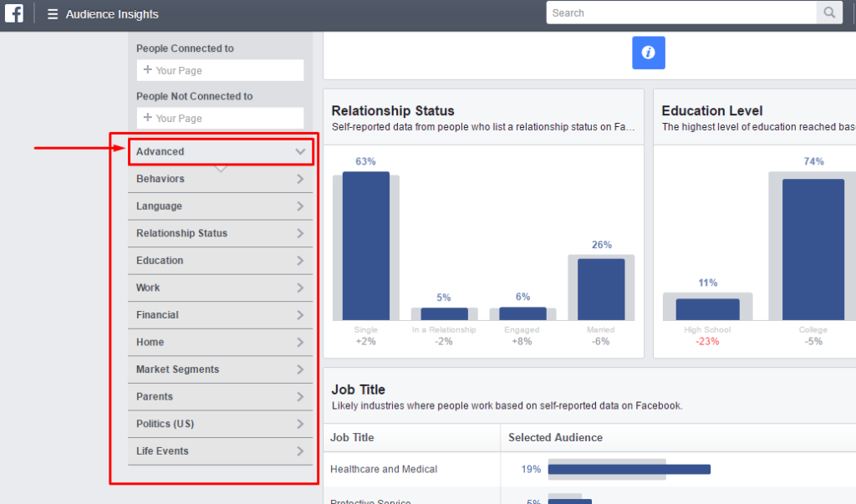This screenshot has width=856, height=504.
Task: Click the People Connected to label
Action: click(x=185, y=48)
